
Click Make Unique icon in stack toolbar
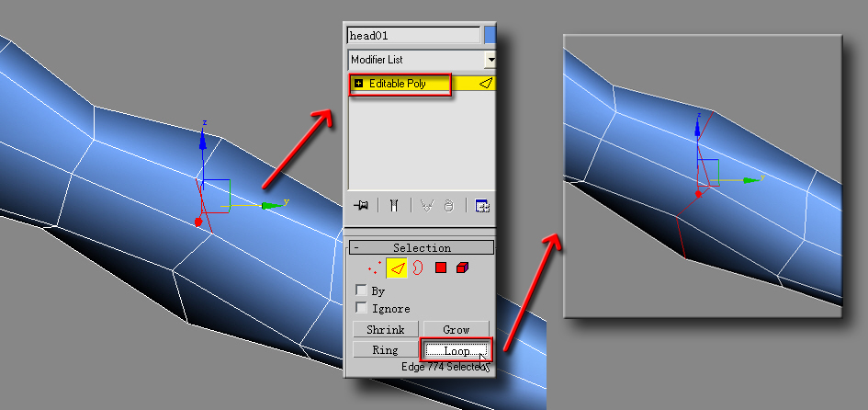click(x=426, y=206)
